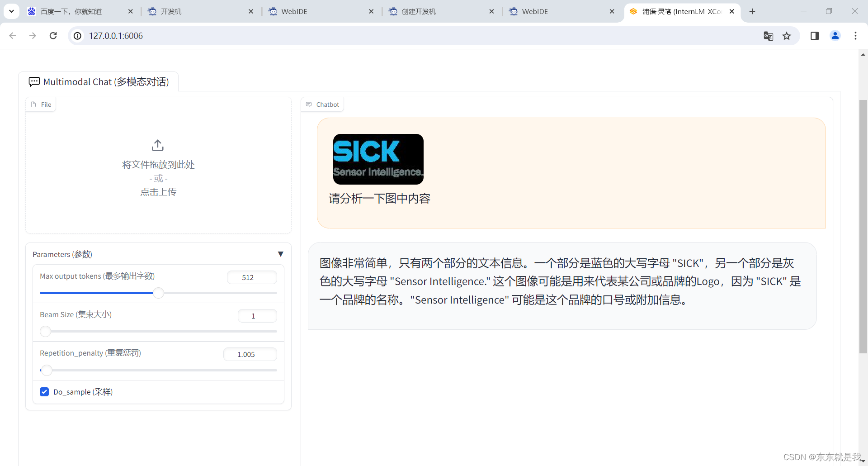The height and width of the screenshot is (466, 868).
Task: Click the Max output tokens value field
Action: pyautogui.click(x=252, y=277)
